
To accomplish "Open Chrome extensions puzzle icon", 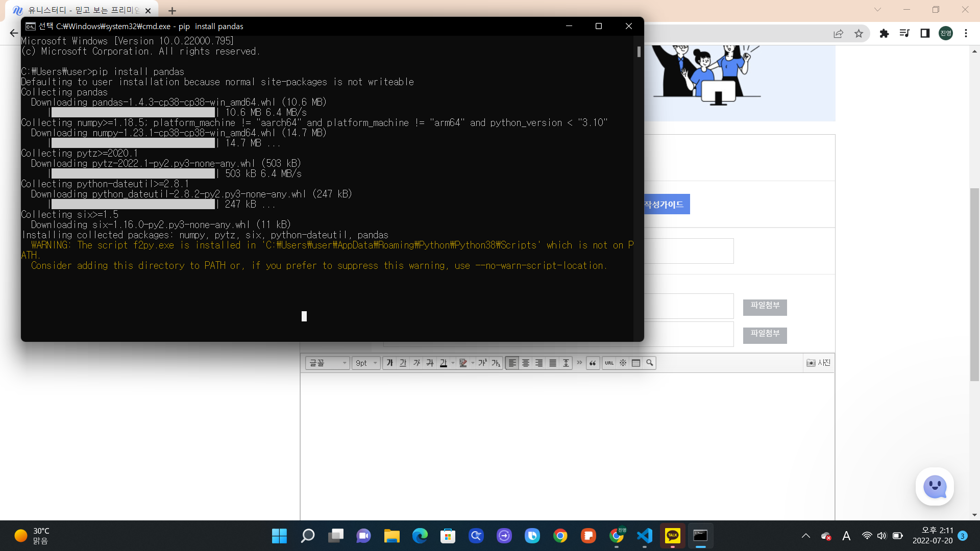I will click(x=884, y=34).
